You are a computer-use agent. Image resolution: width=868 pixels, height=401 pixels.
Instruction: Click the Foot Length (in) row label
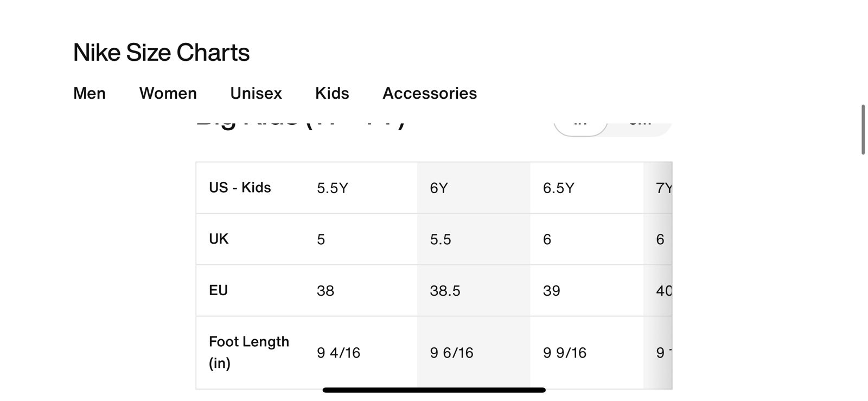coord(249,352)
